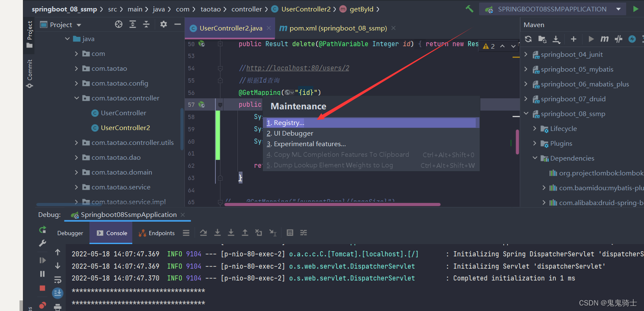Collapse the com.taotao.controller package

76,98
